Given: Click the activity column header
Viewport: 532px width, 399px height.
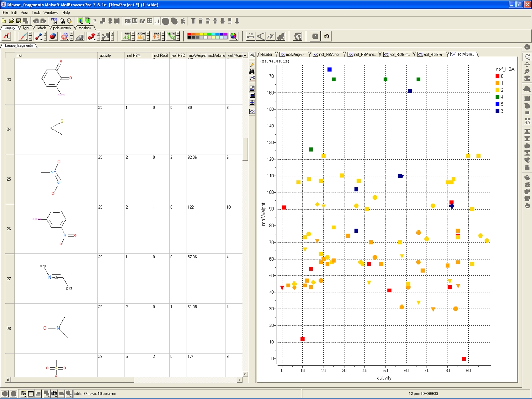Looking at the screenshot, I should point(105,56).
